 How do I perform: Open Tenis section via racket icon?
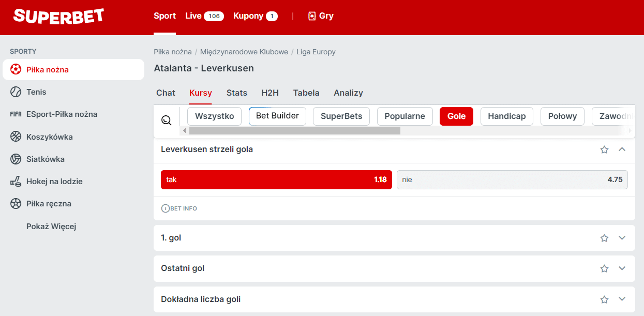(15, 92)
